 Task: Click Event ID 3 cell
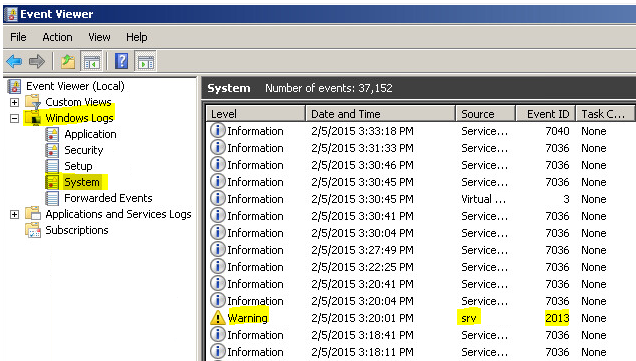point(566,199)
